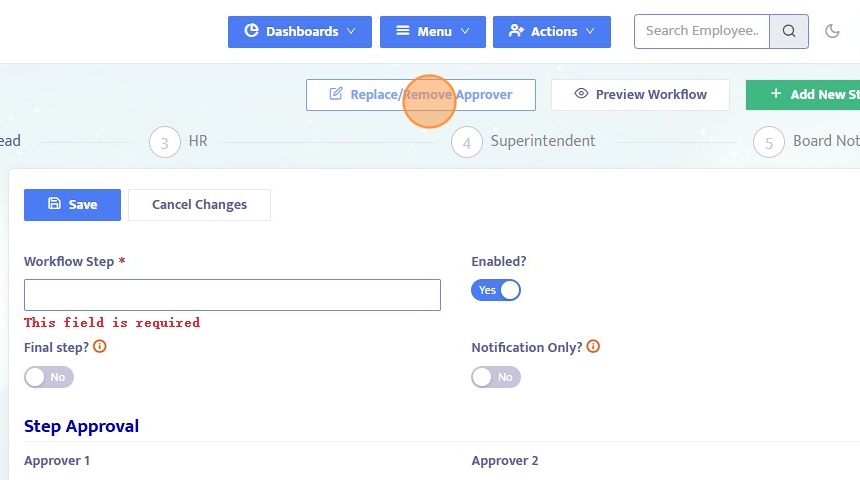
Task: Click the Notification Only info icon
Action: point(593,347)
